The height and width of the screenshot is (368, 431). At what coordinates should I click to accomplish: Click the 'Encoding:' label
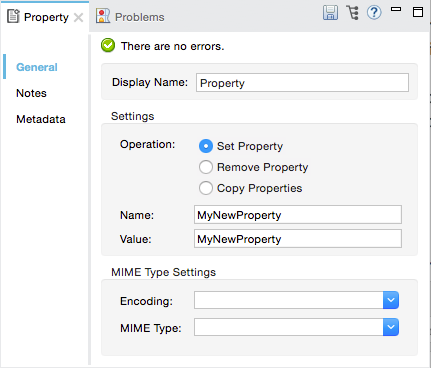click(x=146, y=301)
